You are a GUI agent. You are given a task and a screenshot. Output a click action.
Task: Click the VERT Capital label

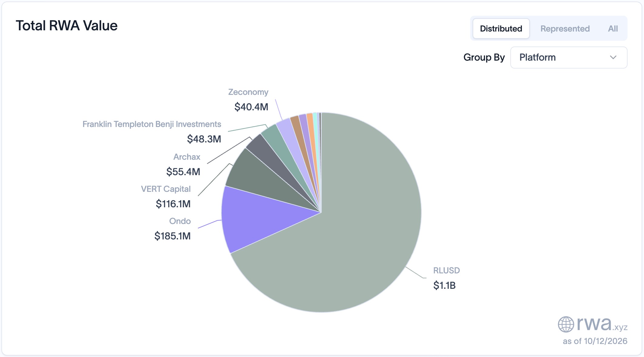click(166, 189)
